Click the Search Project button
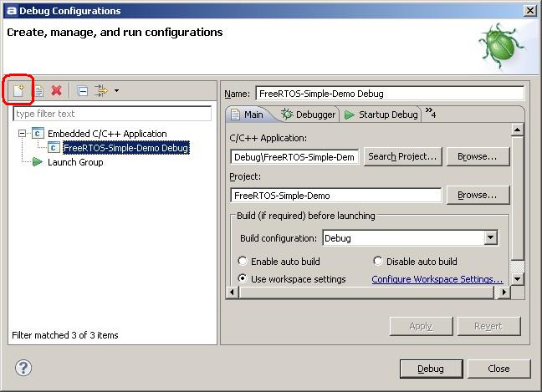The width and height of the screenshot is (542, 392). pos(402,157)
